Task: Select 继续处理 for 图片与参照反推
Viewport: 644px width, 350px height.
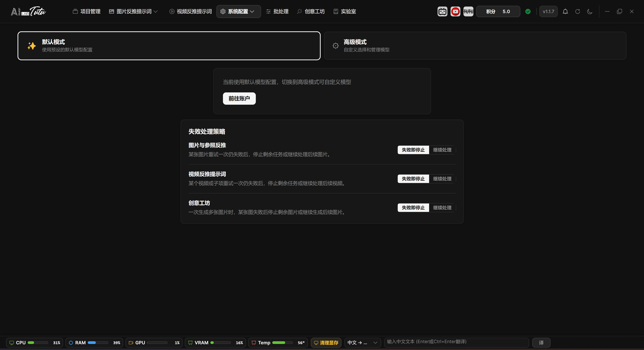Action: [442, 150]
